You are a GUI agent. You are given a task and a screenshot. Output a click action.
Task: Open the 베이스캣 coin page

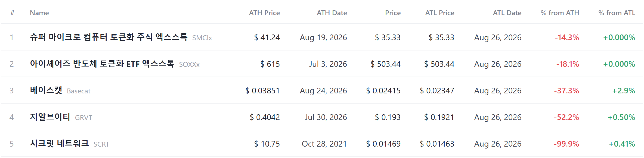[46, 90]
